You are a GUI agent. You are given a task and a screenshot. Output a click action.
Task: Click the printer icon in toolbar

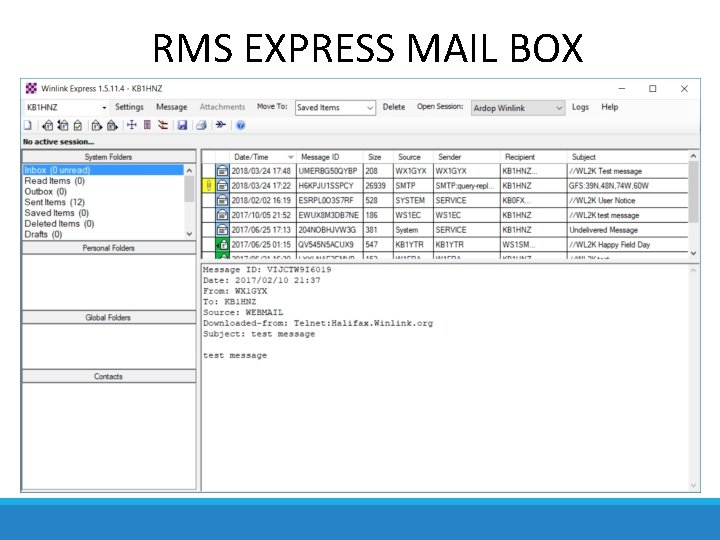[x=201, y=125]
